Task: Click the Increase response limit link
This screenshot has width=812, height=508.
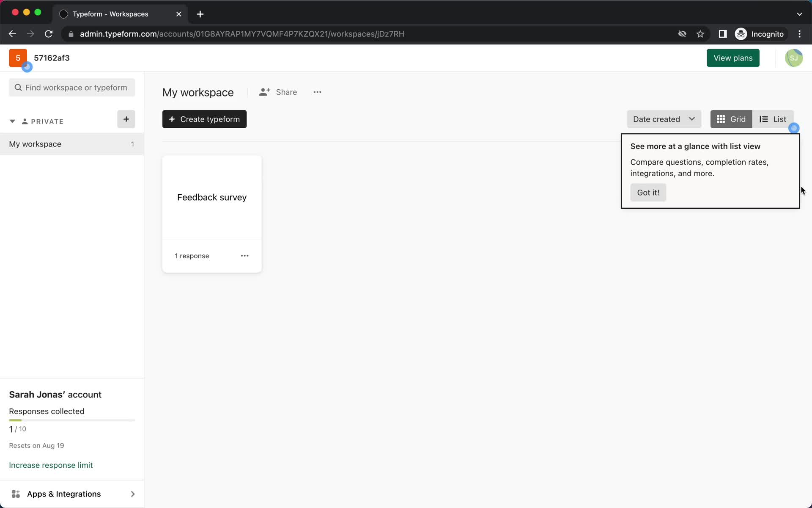Action: tap(51, 465)
